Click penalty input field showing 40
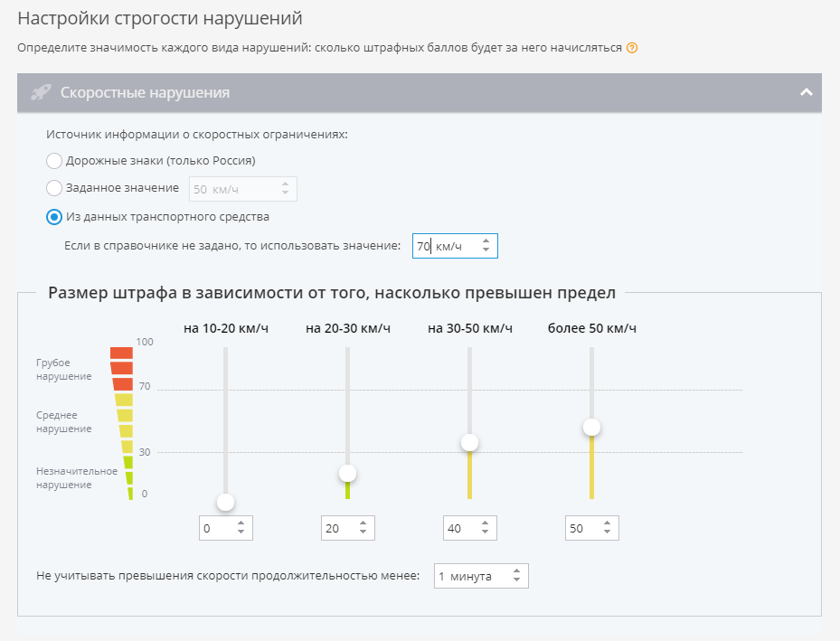This screenshot has width=840, height=641. click(459, 529)
